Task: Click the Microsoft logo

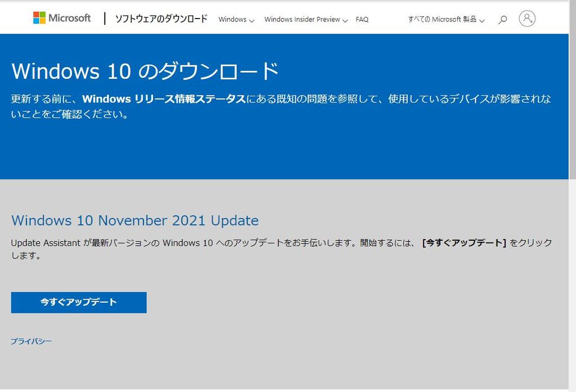Action: pyautogui.click(x=62, y=18)
